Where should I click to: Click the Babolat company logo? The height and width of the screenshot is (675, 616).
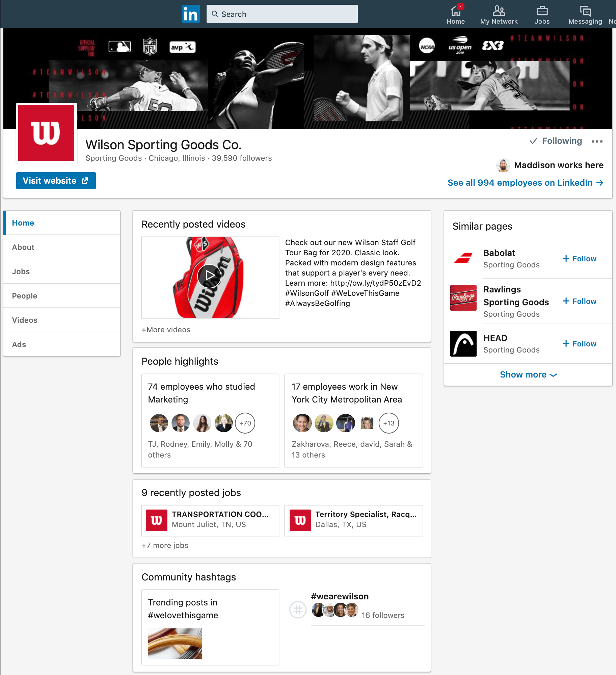[x=463, y=259]
